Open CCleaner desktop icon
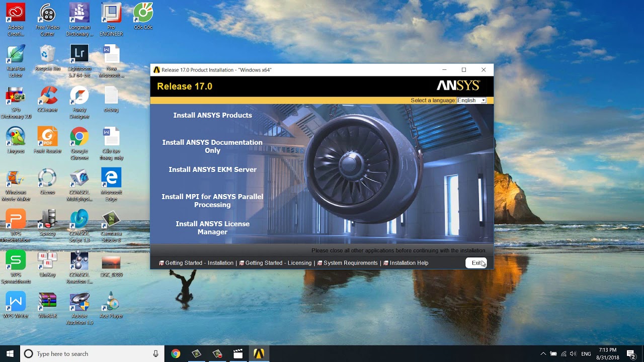The width and height of the screenshot is (644, 362). click(x=47, y=99)
